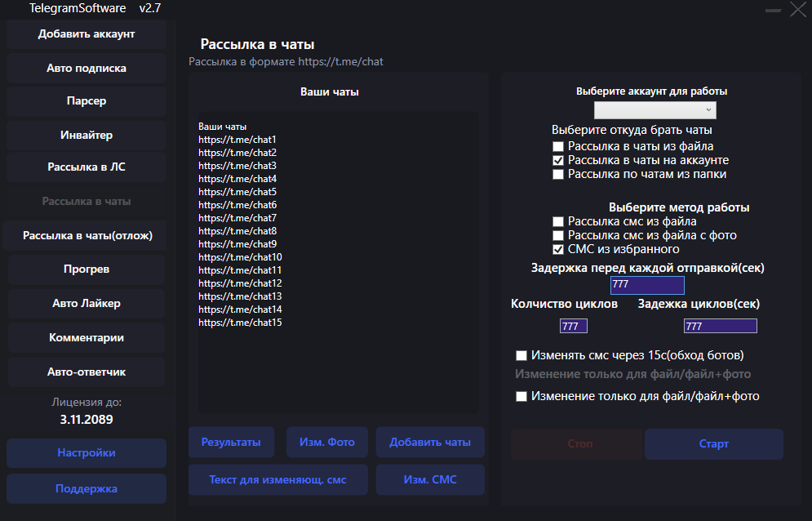Open the Добавить аккаунт section
The height and width of the screenshot is (521, 812).
coord(87,34)
